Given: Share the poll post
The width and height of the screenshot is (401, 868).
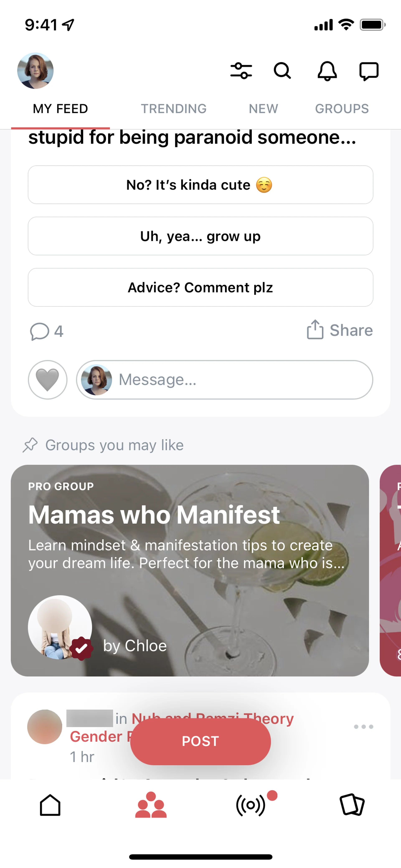Looking at the screenshot, I should [340, 330].
